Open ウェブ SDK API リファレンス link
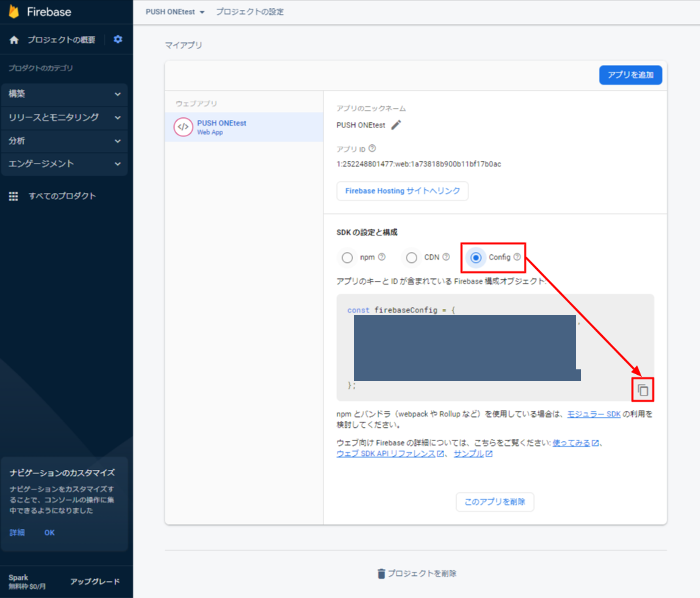This screenshot has width=700, height=598. [386, 454]
